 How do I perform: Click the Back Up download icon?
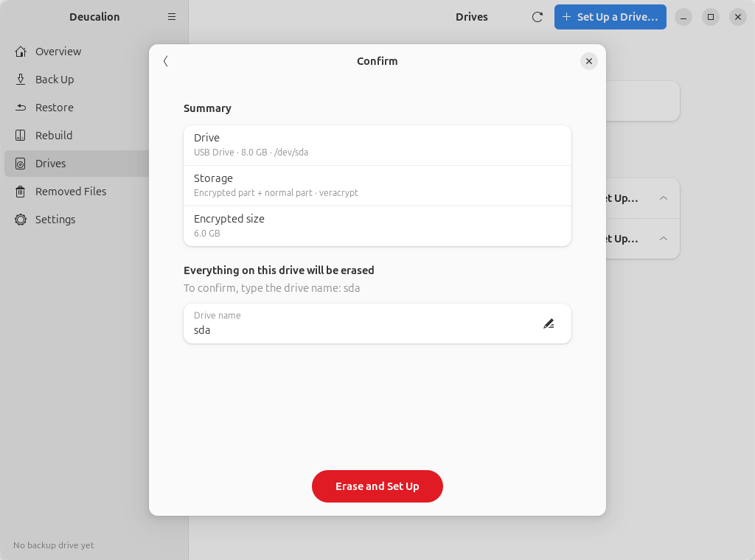[20, 80]
